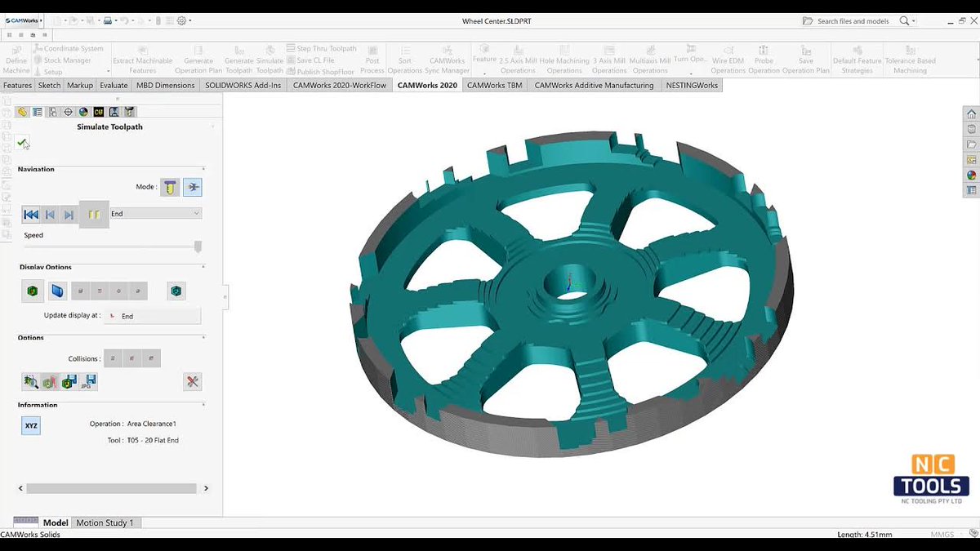
Task: Toggle stock display green cube icon
Action: pos(33,291)
